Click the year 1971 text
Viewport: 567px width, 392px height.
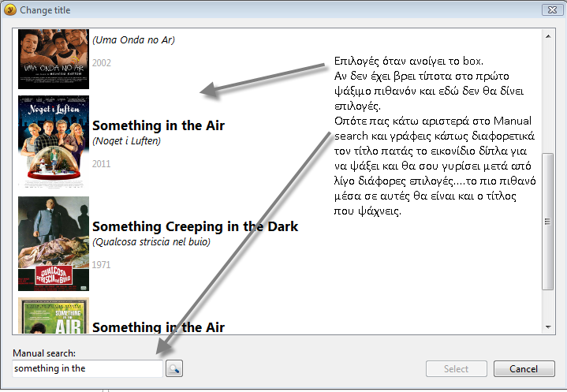(x=101, y=265)
